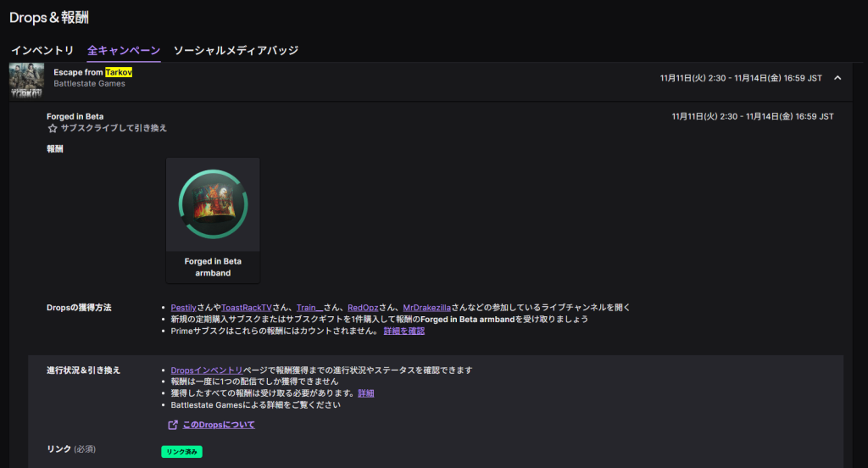The image size is (868, 468).
Task: Open MrDrakezilla's channel link
Action: (x=426, y=307)
